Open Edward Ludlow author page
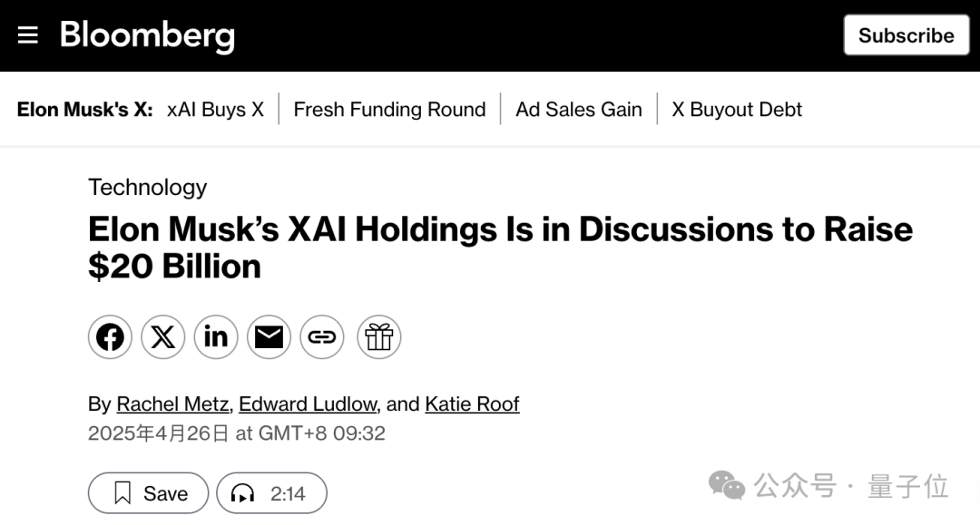This screenshot has width=980, height=525. coord(309,403)
